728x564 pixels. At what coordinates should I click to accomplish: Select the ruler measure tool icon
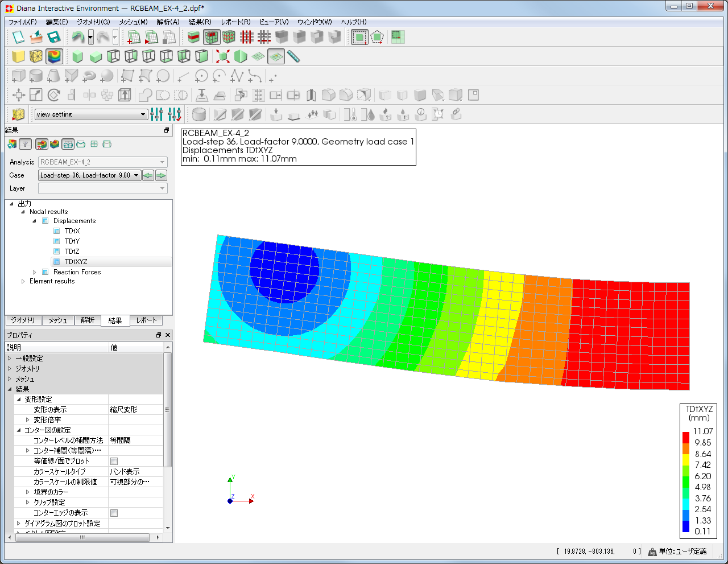[293, 56]
